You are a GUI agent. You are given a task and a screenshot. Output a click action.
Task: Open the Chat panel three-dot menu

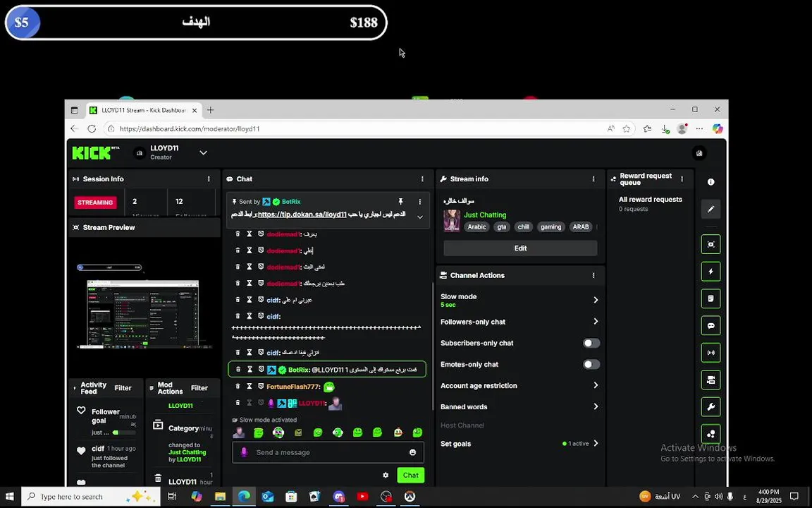click(422, 179)
